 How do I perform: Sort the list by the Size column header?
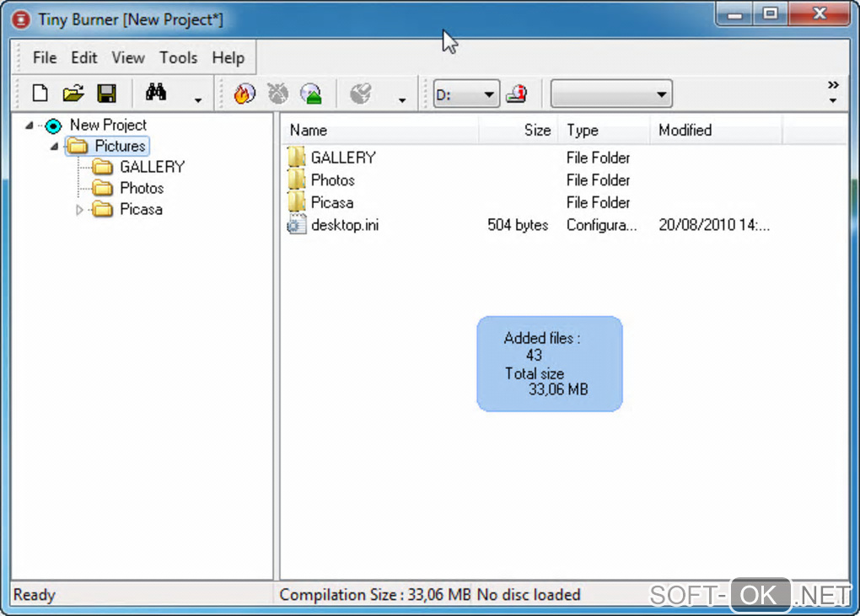(x=519, y=130)
